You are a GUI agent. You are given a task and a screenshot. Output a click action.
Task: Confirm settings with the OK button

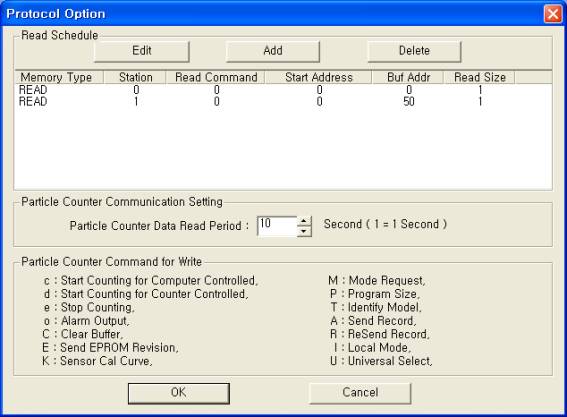179,393
